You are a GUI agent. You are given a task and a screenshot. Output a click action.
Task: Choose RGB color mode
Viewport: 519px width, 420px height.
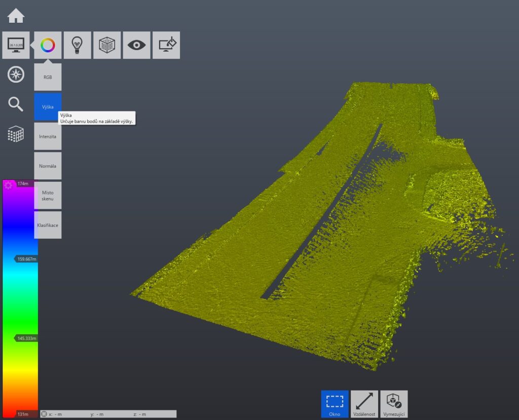coord(48,77)
